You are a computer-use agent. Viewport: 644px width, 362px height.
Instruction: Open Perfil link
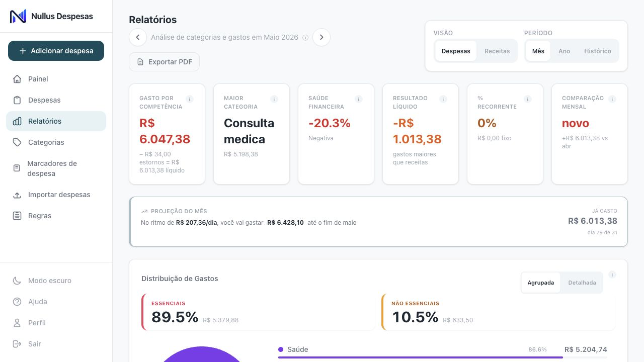56,323
